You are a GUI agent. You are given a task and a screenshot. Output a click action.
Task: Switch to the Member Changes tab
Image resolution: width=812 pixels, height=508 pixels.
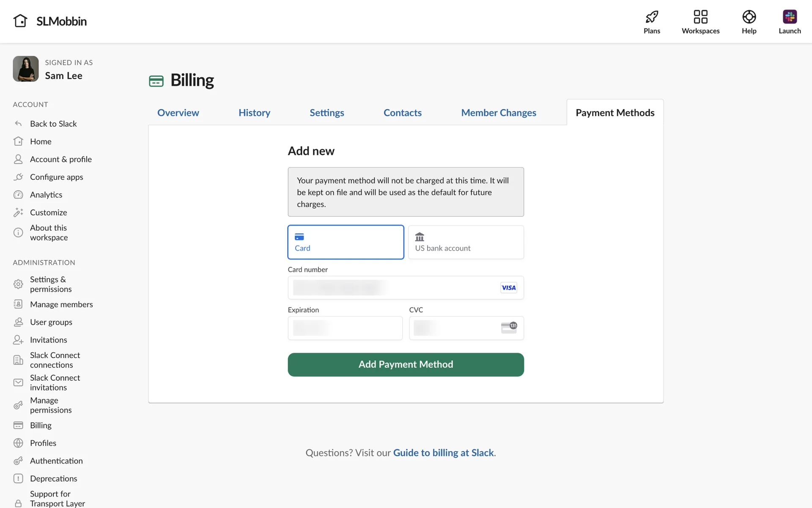(498, 113)
